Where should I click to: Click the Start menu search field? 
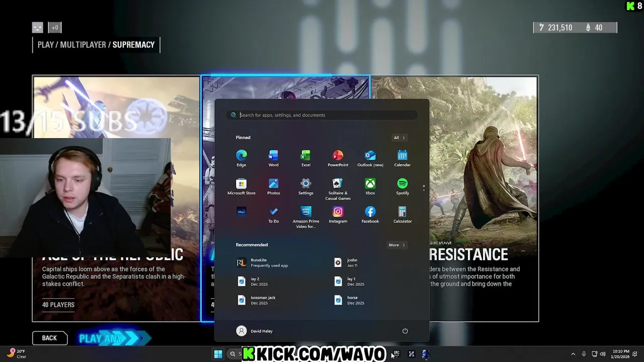pos(322,115)
